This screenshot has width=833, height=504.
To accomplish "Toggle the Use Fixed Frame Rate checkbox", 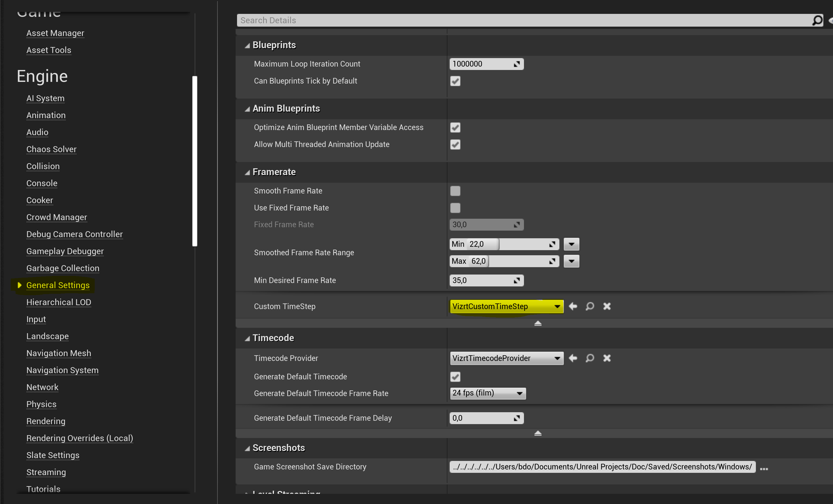I will (x=455, y=208).
